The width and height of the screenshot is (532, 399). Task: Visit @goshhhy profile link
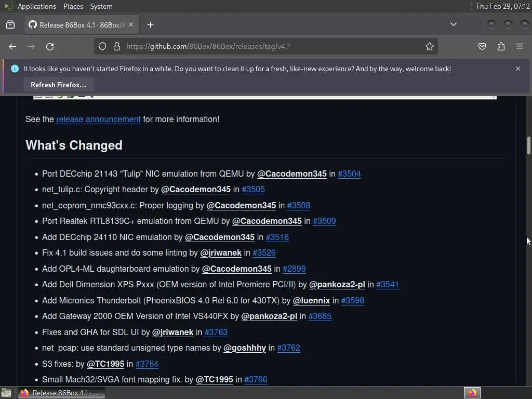coord(245,348)
